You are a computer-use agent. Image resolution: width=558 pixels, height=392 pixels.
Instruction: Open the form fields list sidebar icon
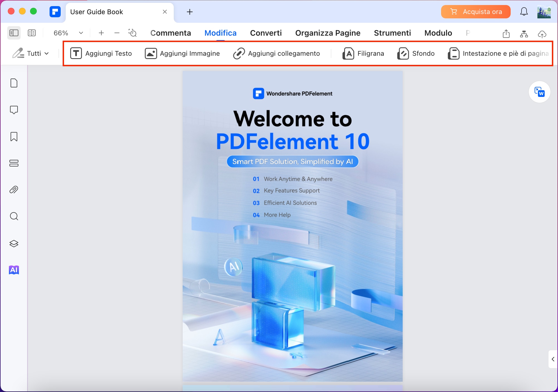coord(14,163)
